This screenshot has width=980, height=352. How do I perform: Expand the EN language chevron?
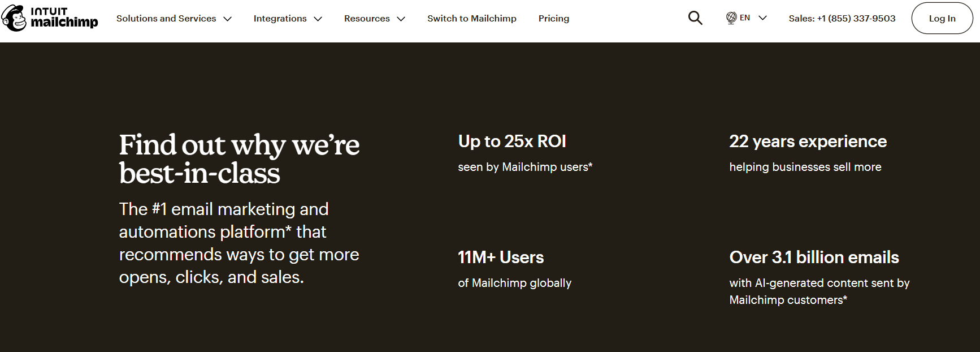pyautogui.click(x=762, y=18)
